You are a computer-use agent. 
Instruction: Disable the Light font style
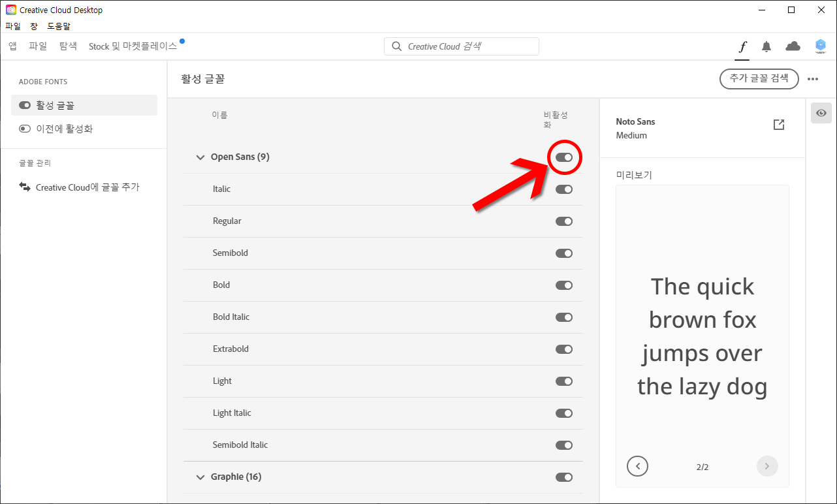(564, 381)
